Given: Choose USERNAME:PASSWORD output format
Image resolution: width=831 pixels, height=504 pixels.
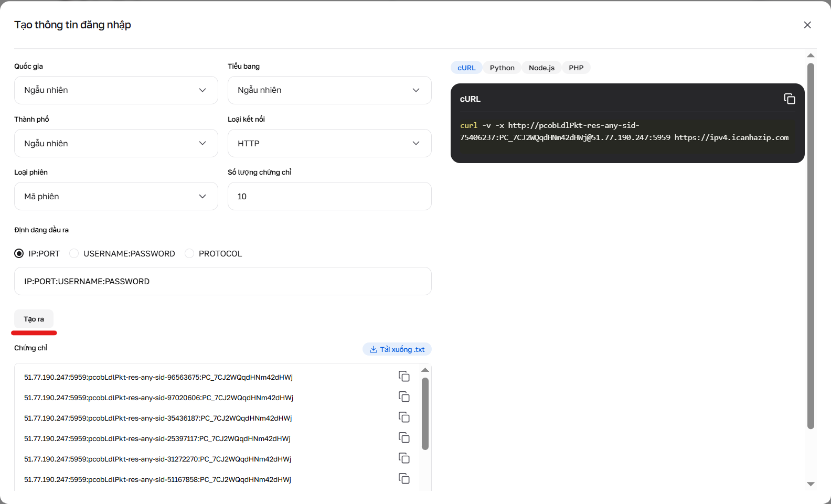Looking at the screenshot, I should point(74,254).
